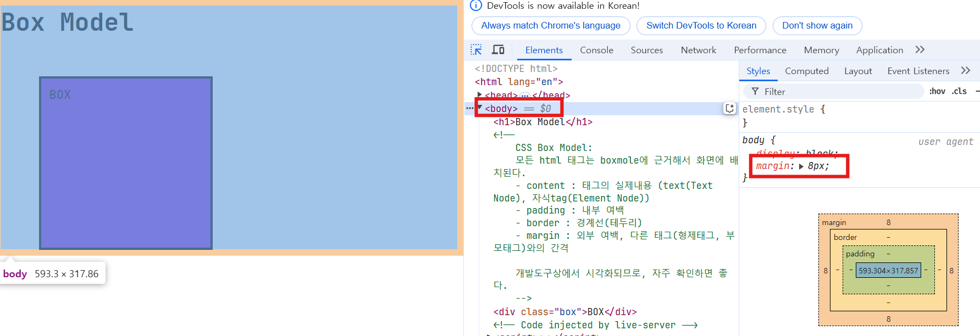The height and width of the screenshot is (336, 980).
Task: Switch to the Console tab
Action: click(x=596, y=50)
